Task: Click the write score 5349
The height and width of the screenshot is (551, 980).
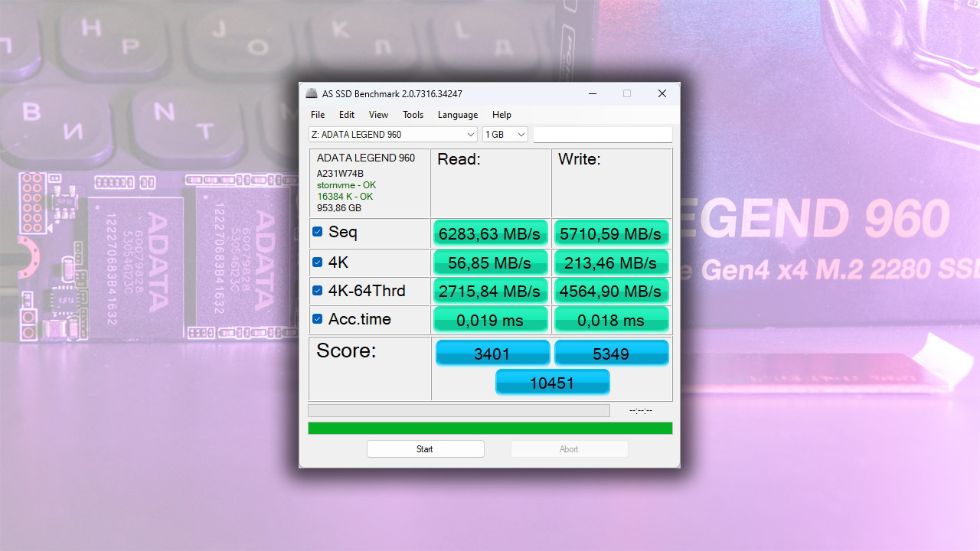Action: [x=611, y=354]
